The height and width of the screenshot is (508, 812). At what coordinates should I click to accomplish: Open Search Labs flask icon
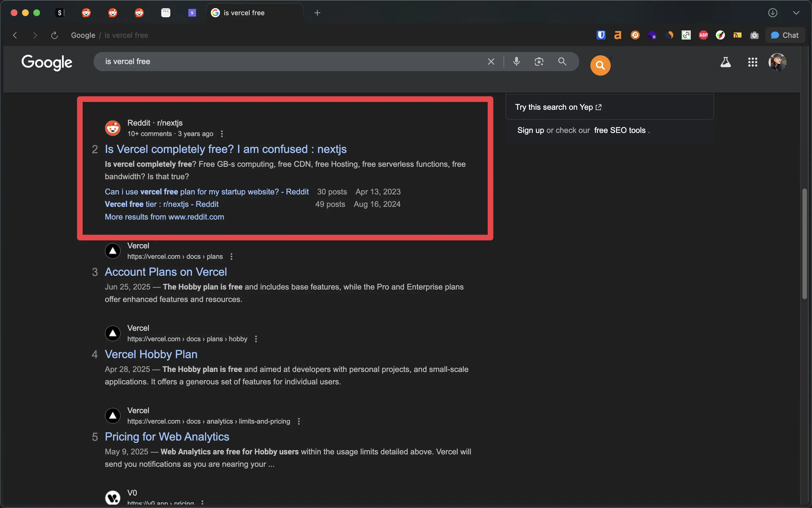pos(725,62)
